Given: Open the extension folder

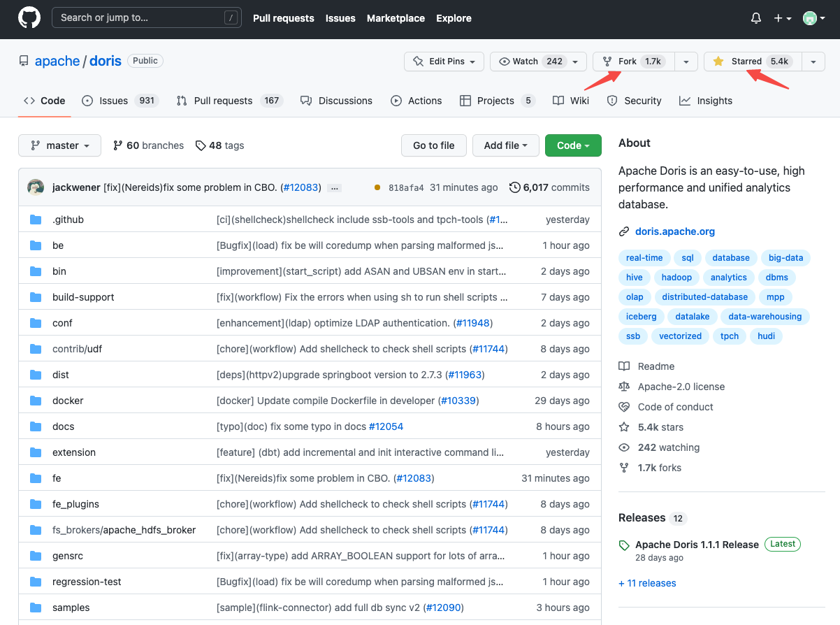Looking at the screenshot, I should coord(74,452).
